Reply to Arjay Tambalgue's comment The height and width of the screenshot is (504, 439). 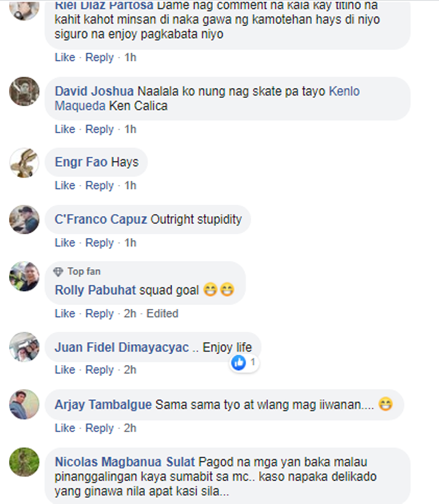tap(100, 428)
